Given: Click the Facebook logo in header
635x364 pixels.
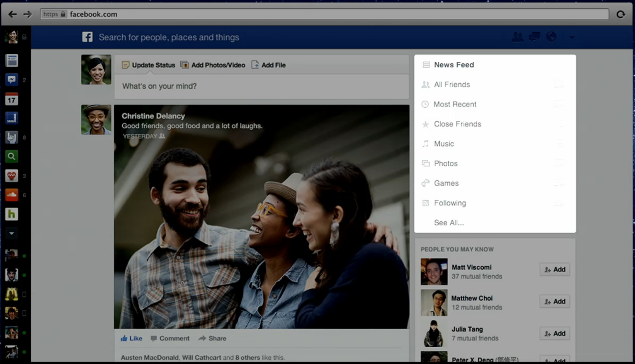Looking at the screenshot, I should [x=87, y=37].
